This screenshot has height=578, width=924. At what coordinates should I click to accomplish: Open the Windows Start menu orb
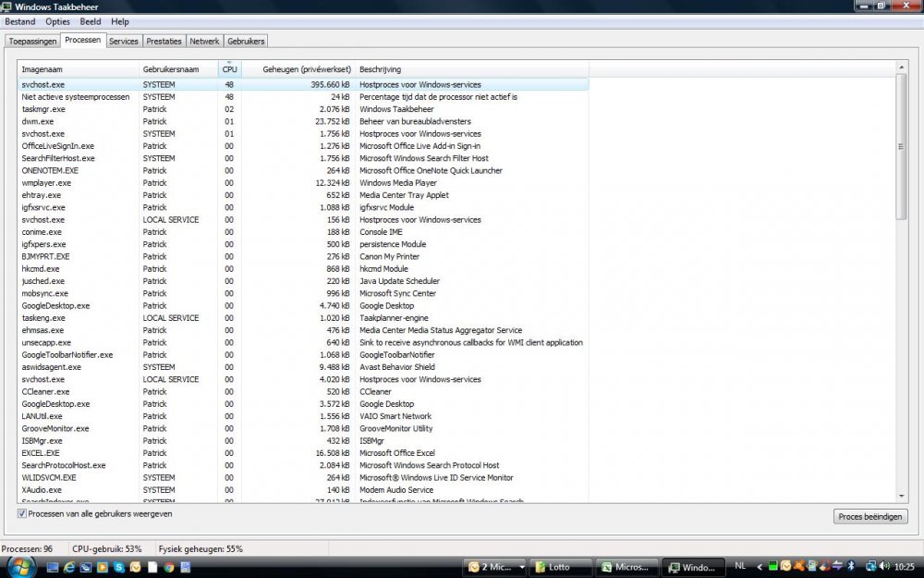19,566
